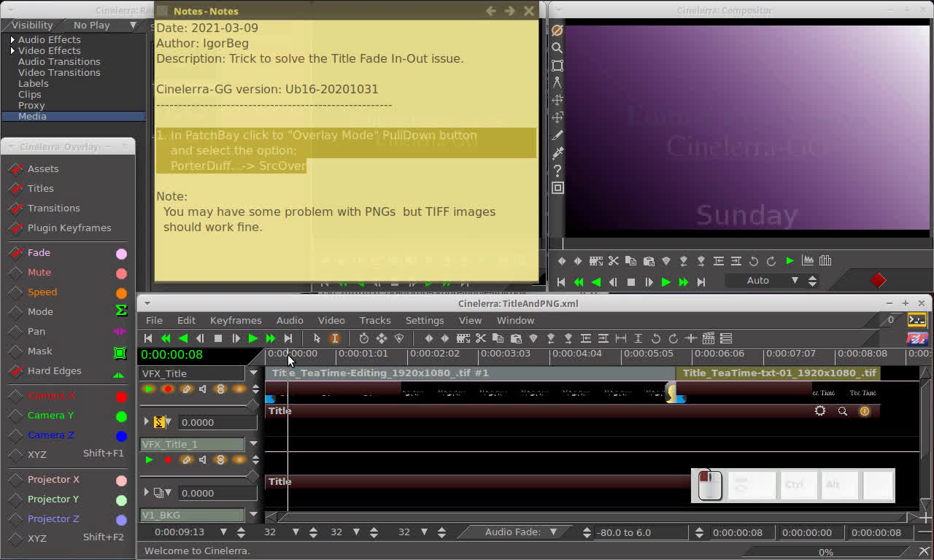Expand Audio Effects folder tree

[x=12, y=39]
